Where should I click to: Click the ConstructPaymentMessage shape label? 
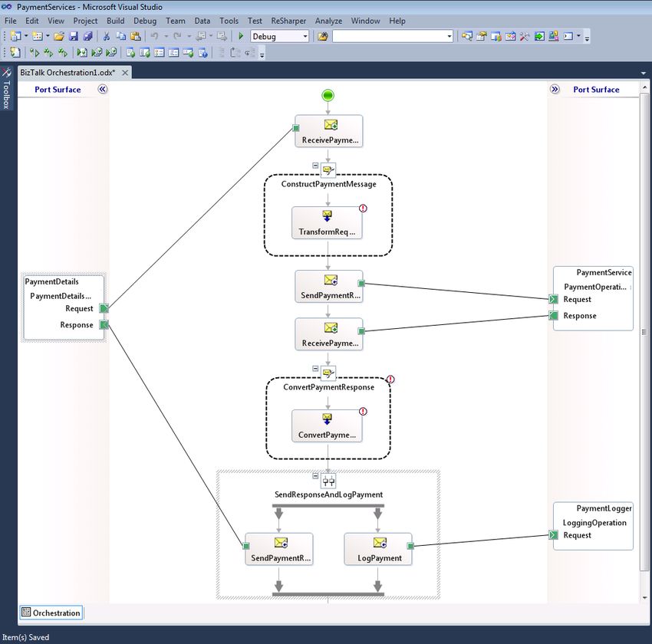(x=328, y=184)
